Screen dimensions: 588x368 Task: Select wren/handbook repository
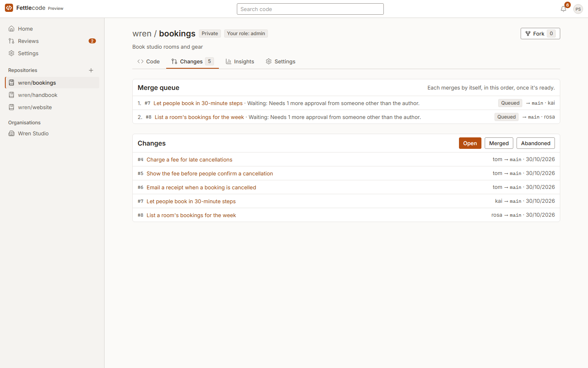52,95
